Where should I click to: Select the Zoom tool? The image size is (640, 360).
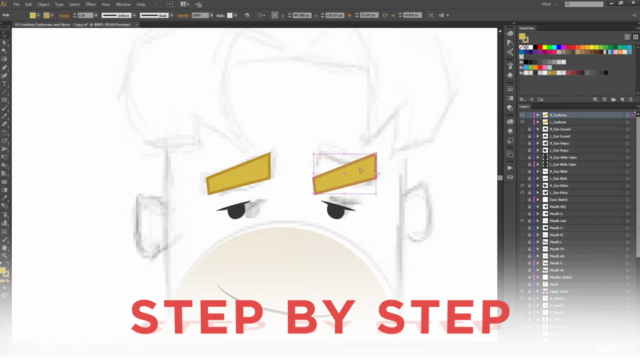pyautogui.click(x=4, y=256)
